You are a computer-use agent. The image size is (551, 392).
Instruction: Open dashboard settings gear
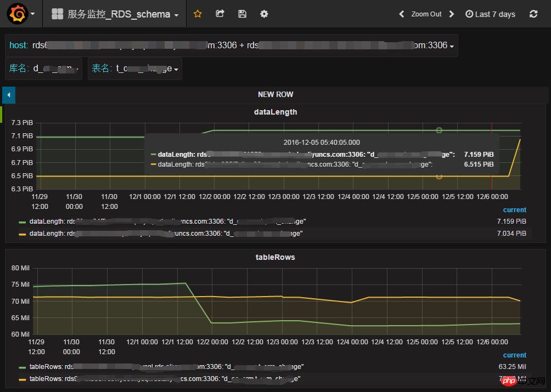click(264, 14)
